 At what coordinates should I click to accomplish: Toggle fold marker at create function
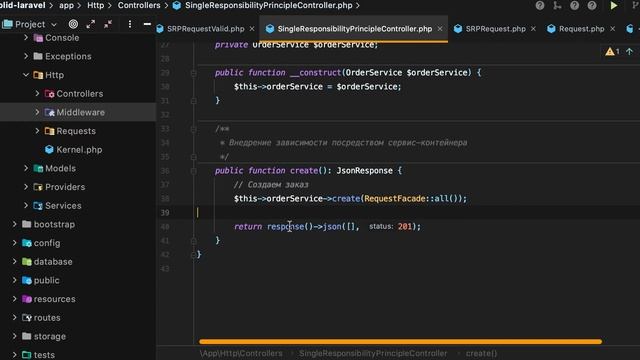pos(193,171)
